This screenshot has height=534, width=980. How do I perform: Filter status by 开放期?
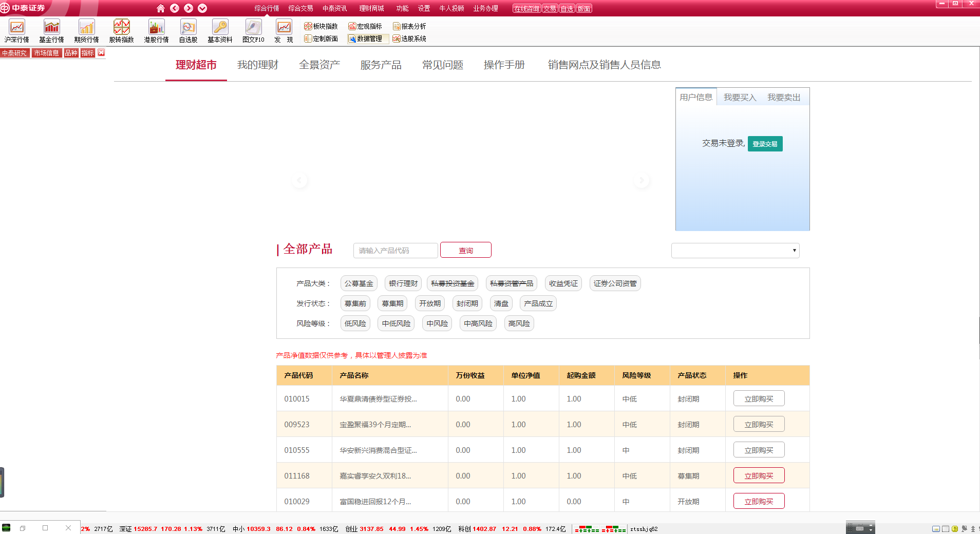click(430, 303)
